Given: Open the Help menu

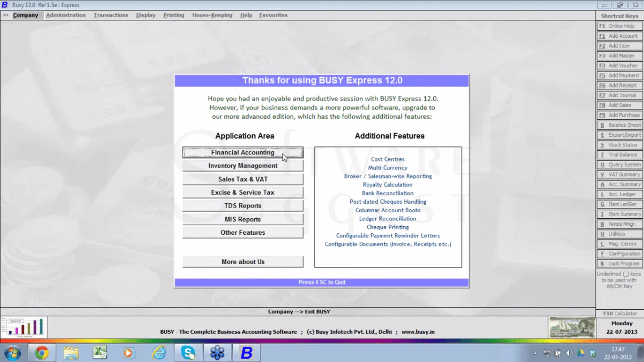Looking at the screenshot, I should tap(246, 15).
